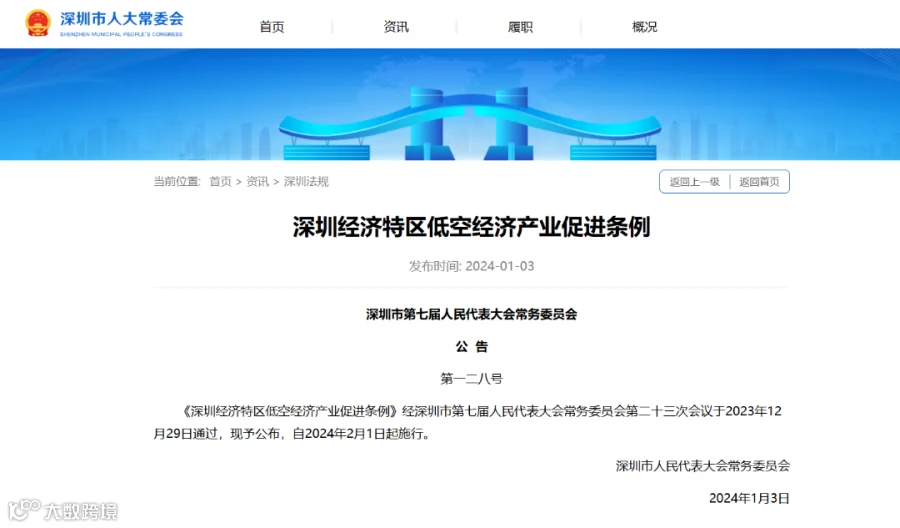
Task: Click the 返回上一级 button
Action: tap(695, 182)
